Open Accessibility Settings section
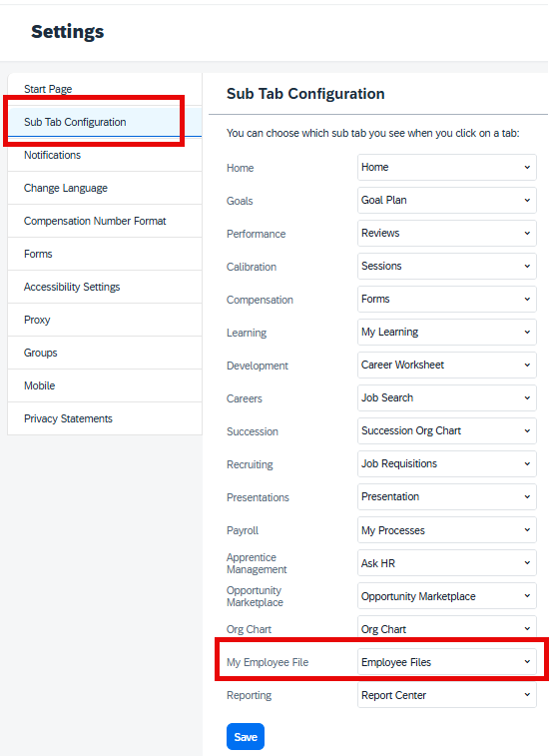 (105, 287)
